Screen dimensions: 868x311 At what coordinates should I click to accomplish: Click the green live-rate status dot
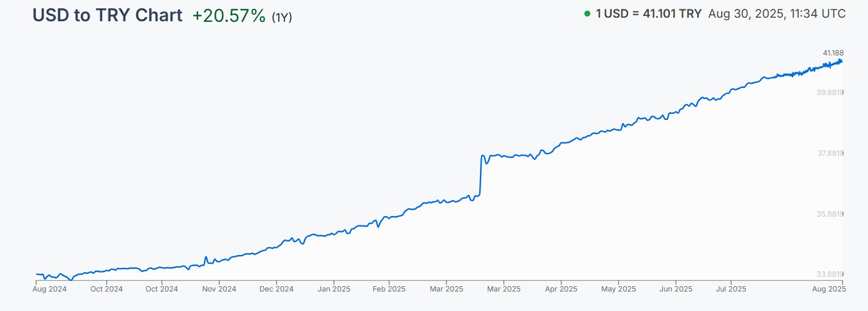[x=587, y=14]
